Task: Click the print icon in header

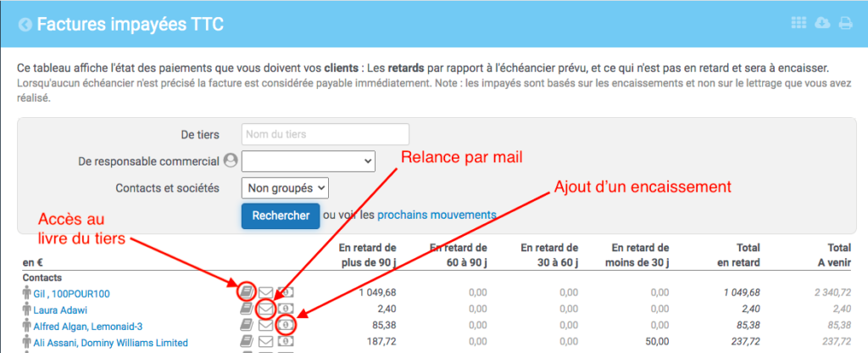Action: [x=845, y=23]
